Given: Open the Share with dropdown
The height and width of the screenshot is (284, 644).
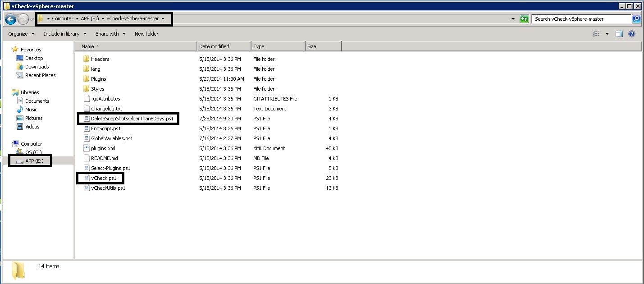Looking at the screenshot, I should 110,34.
